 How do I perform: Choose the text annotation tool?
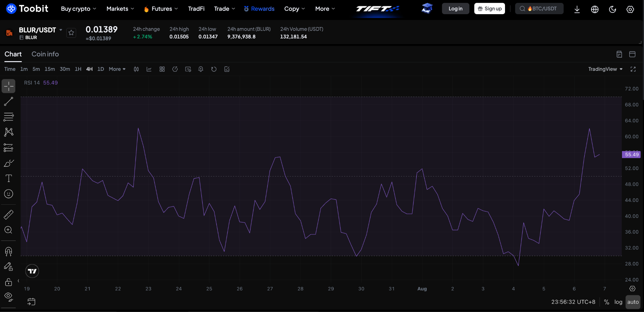click(8, 179)
